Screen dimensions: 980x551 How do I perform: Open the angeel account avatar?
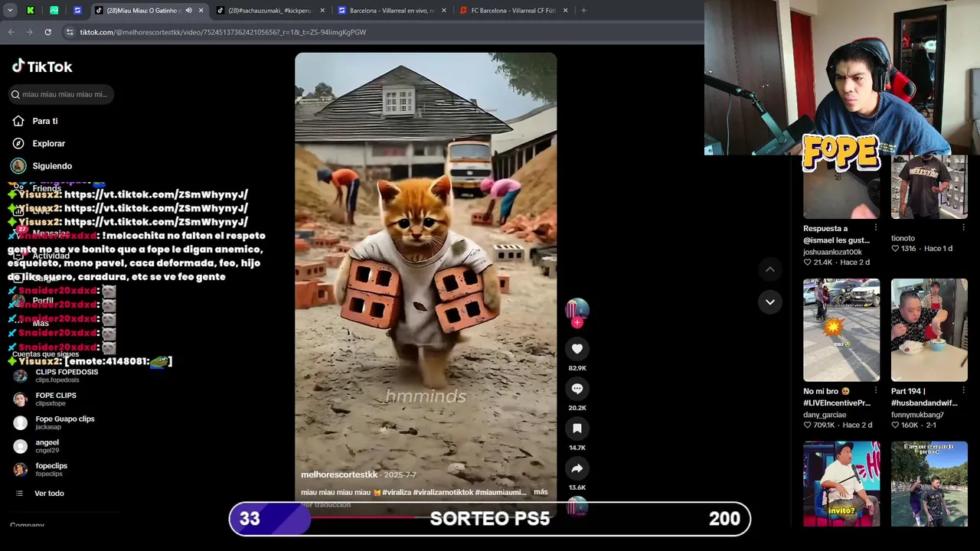21,446
